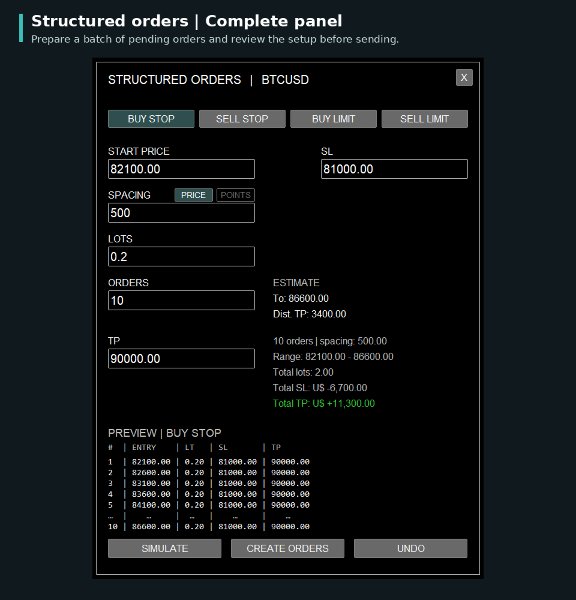
Task: Select 'To: 86600.00' estimate text
Action: tap(301, 298)
